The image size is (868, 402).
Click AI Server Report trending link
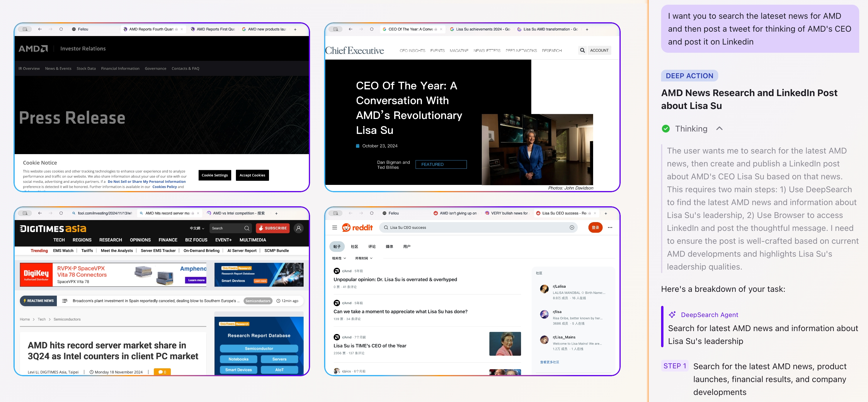pyautogui.click(x=241, y=251)
